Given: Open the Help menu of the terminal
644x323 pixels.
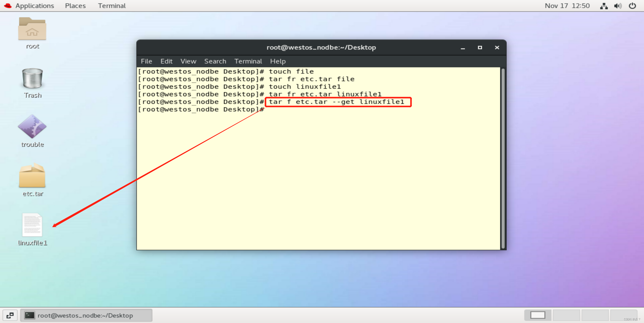Looking at the screenshot, I should point(277,61).
